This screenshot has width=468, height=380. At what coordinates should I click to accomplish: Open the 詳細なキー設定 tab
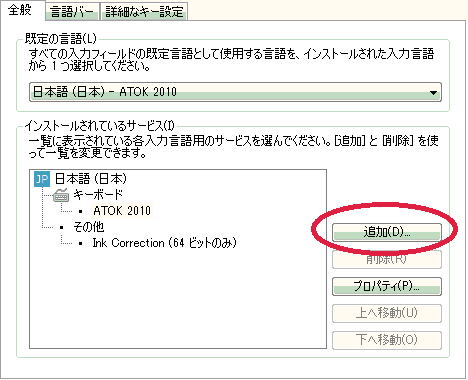[x=144, y=12]
